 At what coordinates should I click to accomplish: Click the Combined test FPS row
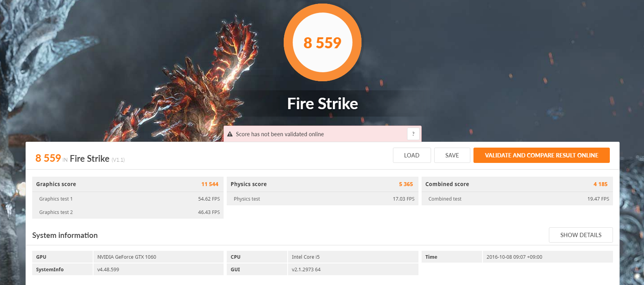click(517, 199)
